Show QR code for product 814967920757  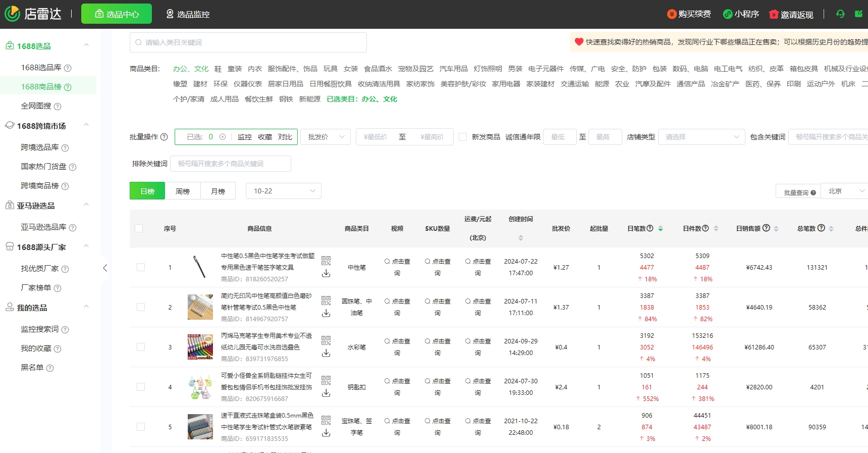(326, 300)
